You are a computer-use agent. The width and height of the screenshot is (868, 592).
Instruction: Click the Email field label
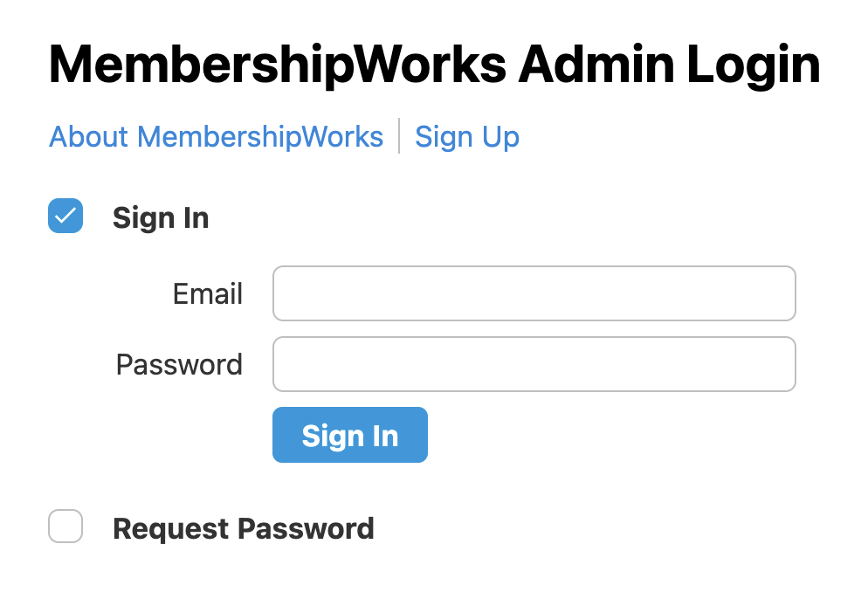(x=207, y=294)
